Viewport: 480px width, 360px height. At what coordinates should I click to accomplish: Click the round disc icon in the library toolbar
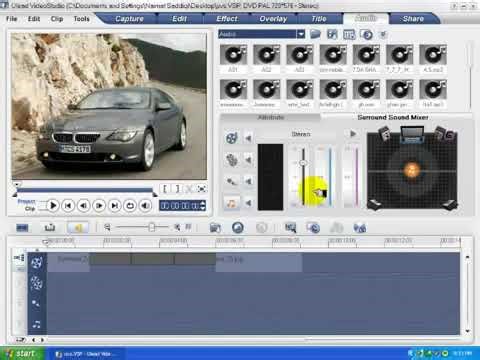(367, 34)
